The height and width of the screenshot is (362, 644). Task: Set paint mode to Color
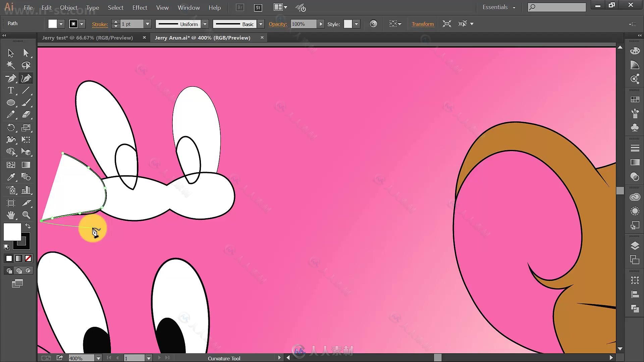pyautogui.click(x=9, y=258)
